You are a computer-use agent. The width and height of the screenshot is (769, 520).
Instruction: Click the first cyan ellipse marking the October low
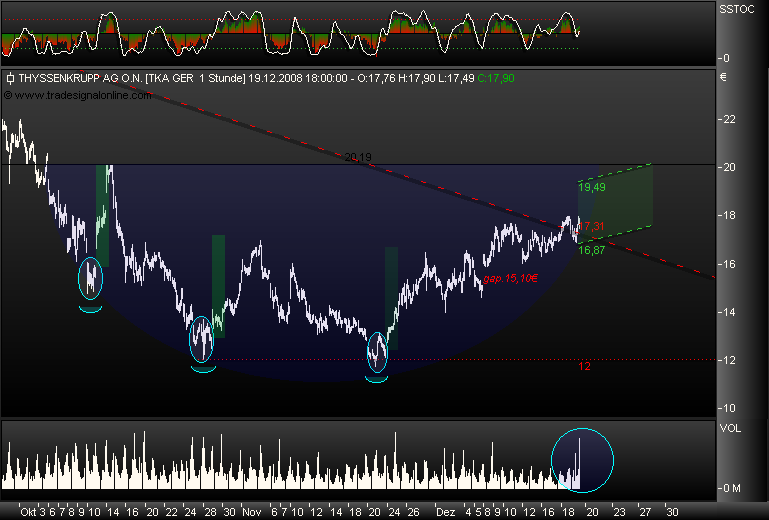(x=90, y=278)
